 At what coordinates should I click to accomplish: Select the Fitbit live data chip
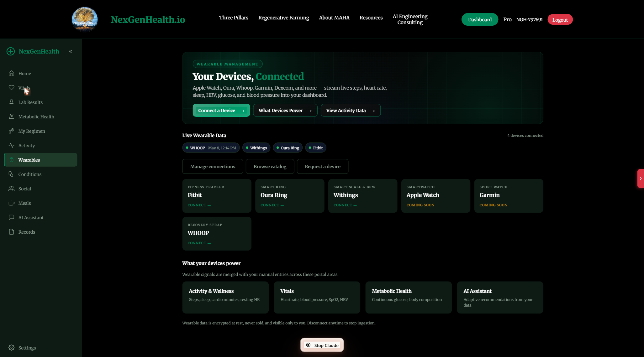(x=315, y=148)
